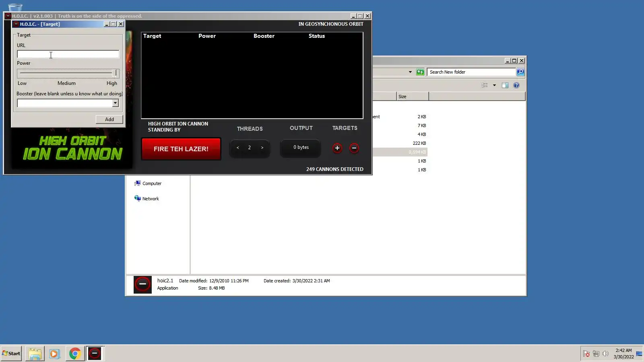Launch Windows Media Player from taskbar
The width and height of the screenshot is (644, 362).
(x=54, y=354)
